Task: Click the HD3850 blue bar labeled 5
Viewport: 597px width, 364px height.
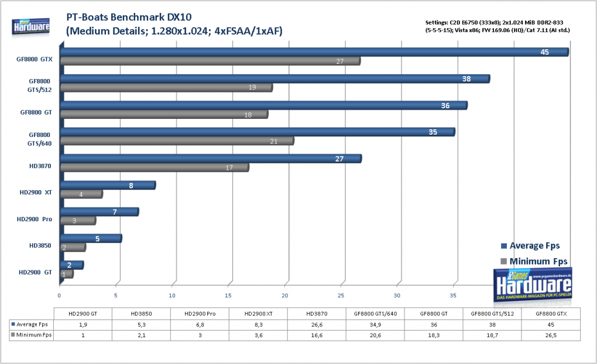Action: (91, 238)
